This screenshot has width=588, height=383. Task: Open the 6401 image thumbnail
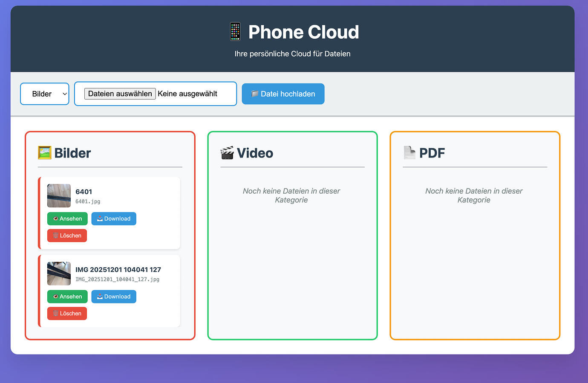click(x=59, y=196)
